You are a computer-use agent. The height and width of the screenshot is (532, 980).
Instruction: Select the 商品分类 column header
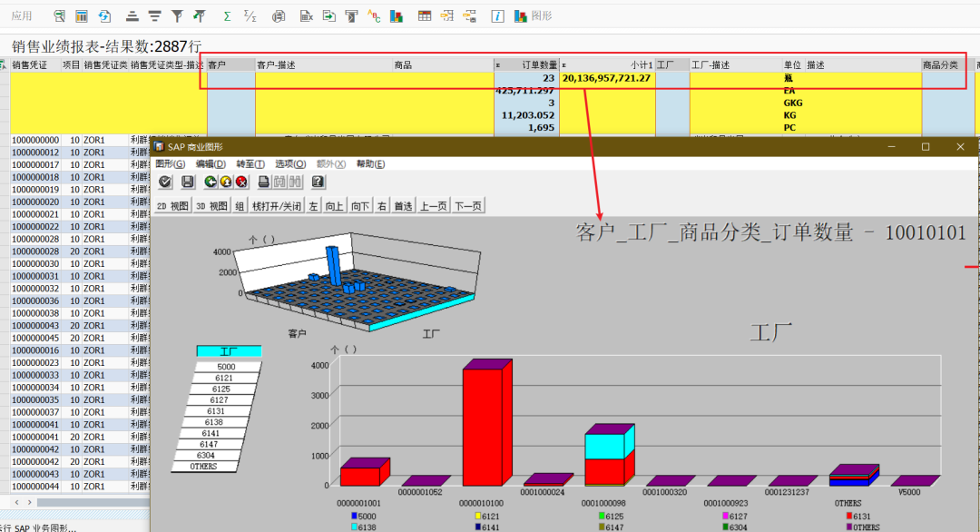947,65
